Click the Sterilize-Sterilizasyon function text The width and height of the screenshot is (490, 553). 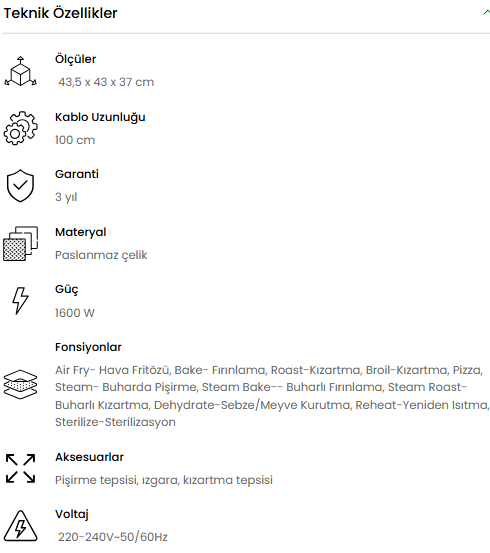point(115,422)
